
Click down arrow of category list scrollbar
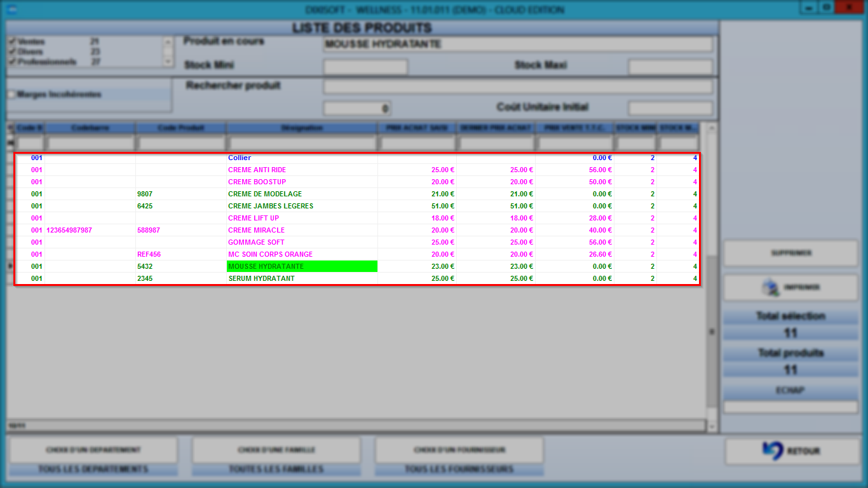pyautogui.click(x=168, y=62)
